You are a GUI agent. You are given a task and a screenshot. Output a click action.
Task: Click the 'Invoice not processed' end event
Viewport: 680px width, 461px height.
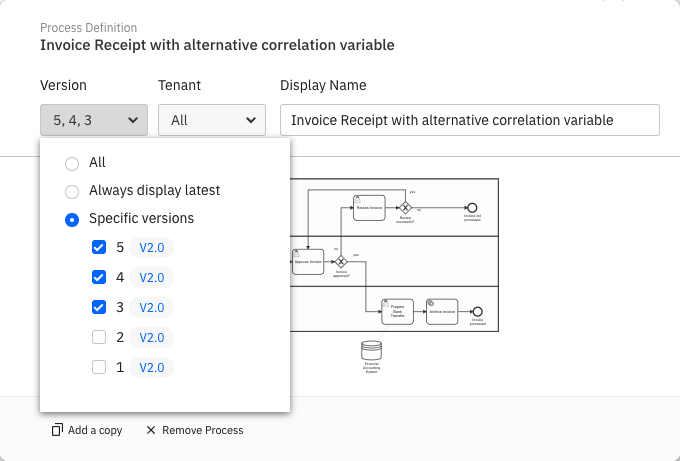pos(472,207)
